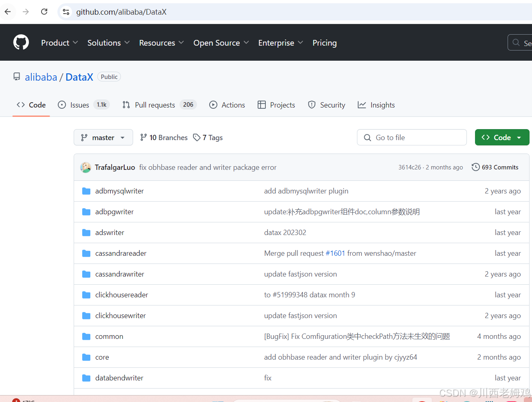Open the adbmysqlwriter folder

pyautogui.click(x=119, y=191)
